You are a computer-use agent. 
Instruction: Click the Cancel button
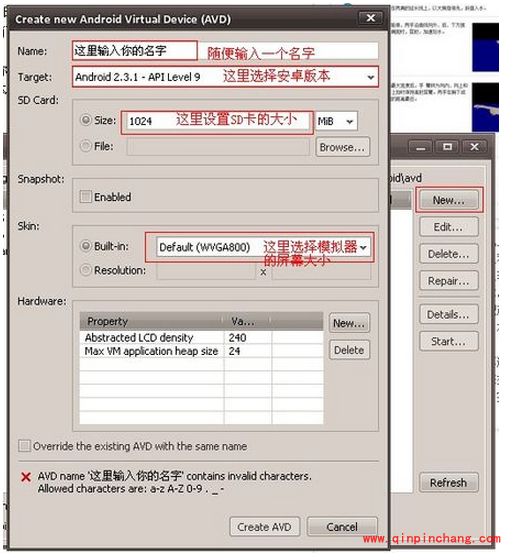click(342, 527)
